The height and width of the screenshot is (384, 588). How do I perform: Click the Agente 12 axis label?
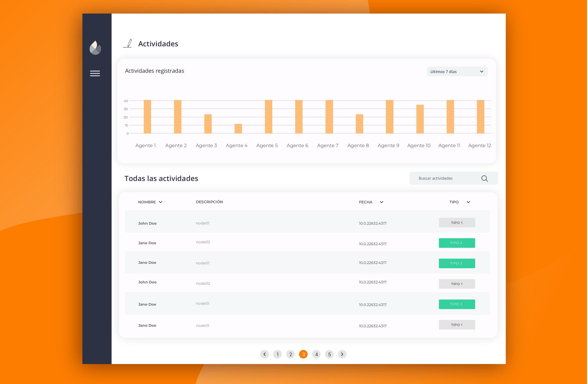[x=480, y=145]
